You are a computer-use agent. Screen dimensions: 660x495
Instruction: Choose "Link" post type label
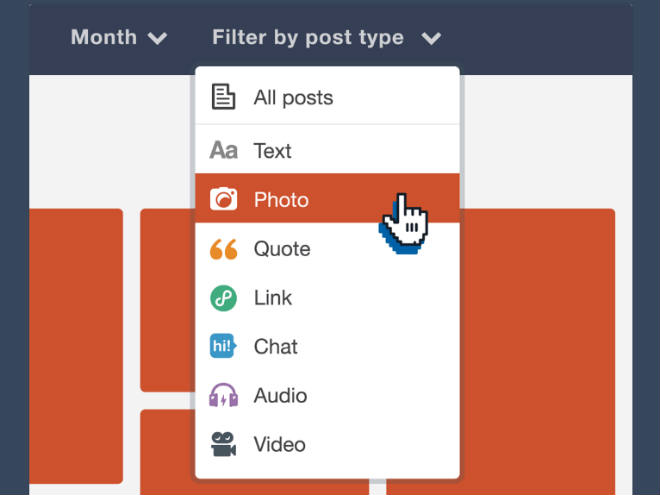pos(273,298)
